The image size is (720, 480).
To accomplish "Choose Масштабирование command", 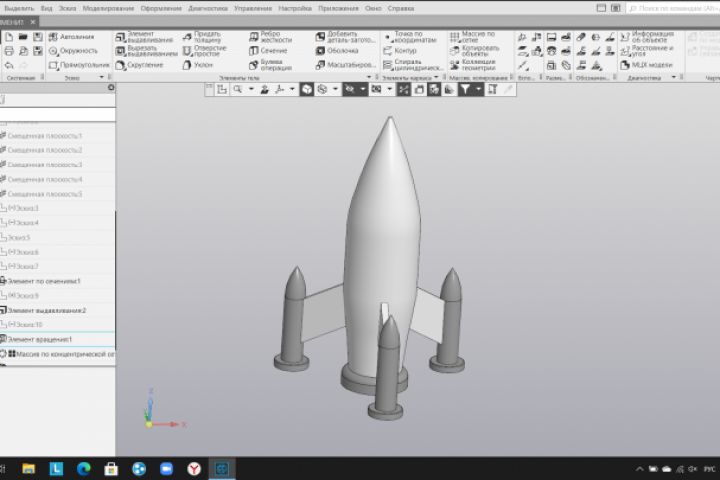I will [346, 65].
